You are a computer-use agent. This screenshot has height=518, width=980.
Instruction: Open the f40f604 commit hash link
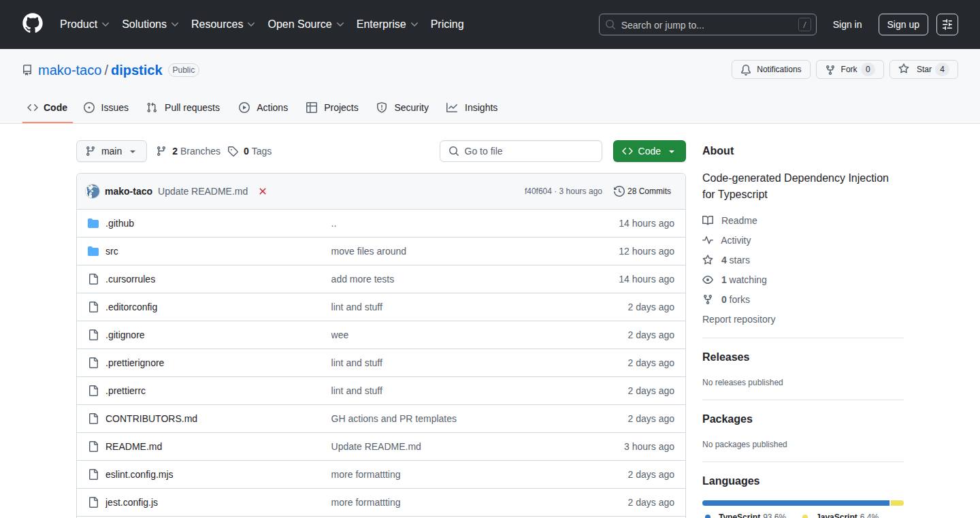tap(538, 191)
